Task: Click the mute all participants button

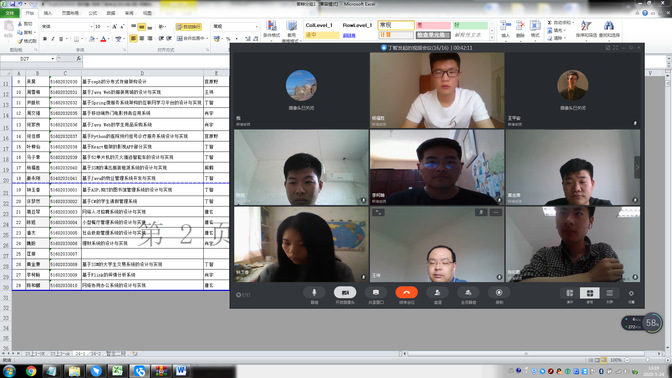Action: pyautogui.click(x=468, y=293)
